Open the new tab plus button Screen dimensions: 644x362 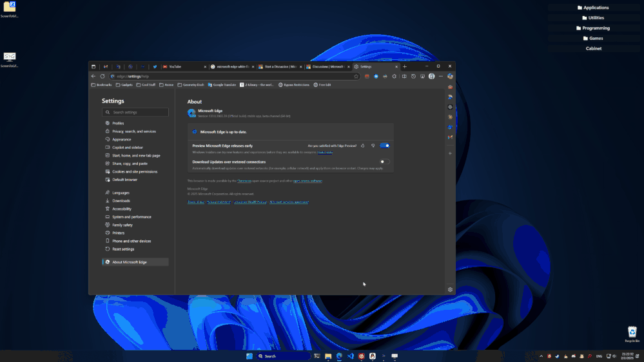[x=405, y=66]
